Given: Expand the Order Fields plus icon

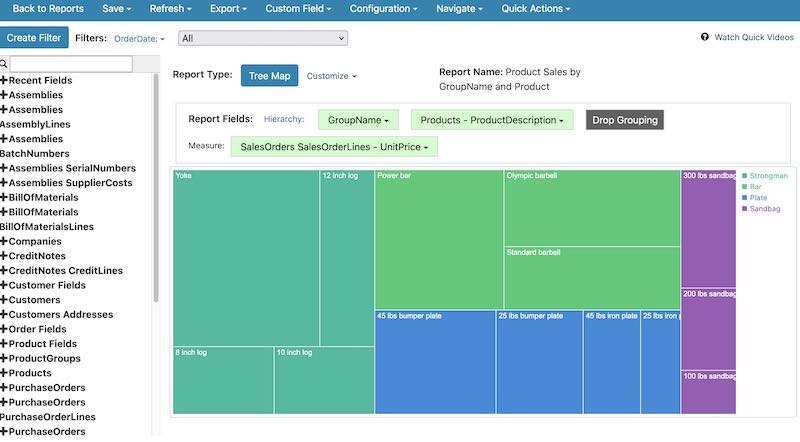Looking at the screenshot, I should pyautogui.click(x=4, y=329).
